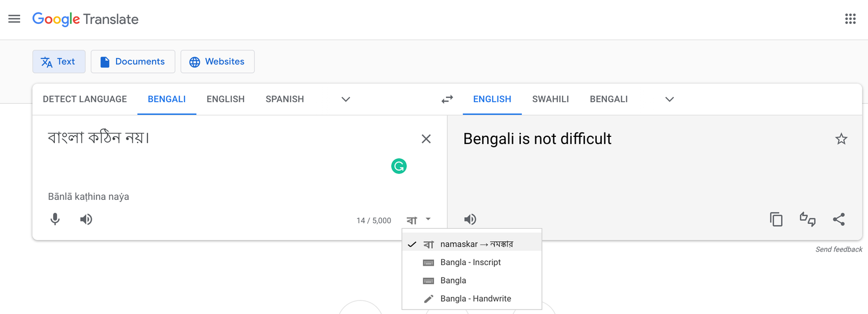This screenshot has width=868, height=314.
Task: Expand the source languages list
Action: [346, 99]
